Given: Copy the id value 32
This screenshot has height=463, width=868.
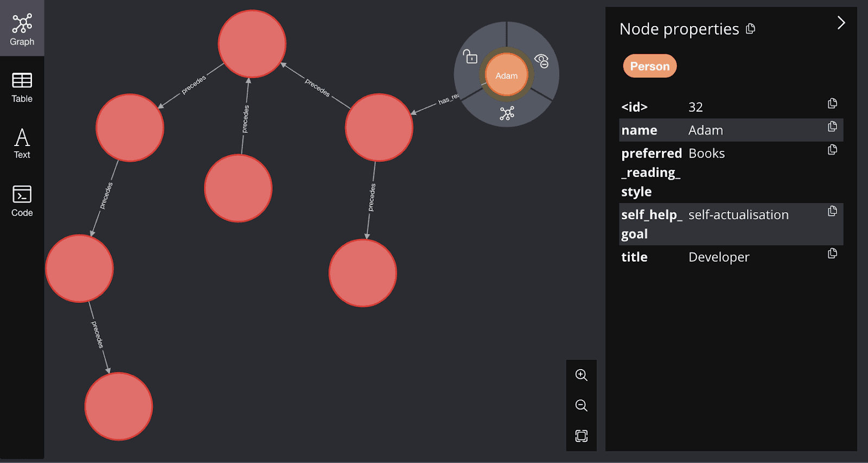Looking at the screenshot, I should click(x=832, y=104).
